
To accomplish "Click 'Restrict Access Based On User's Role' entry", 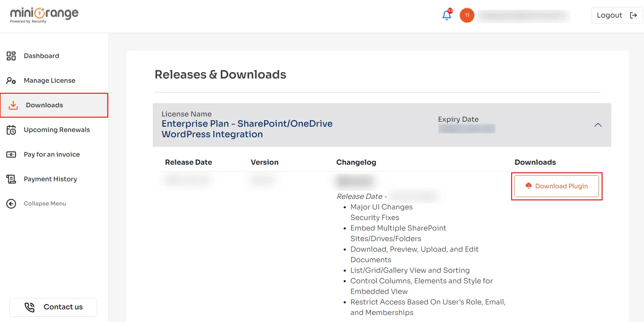I will [x=428, y=307].
